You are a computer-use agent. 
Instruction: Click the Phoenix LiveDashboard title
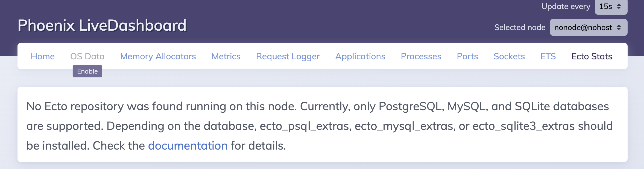pyautogui.click(x=102, y=25)
